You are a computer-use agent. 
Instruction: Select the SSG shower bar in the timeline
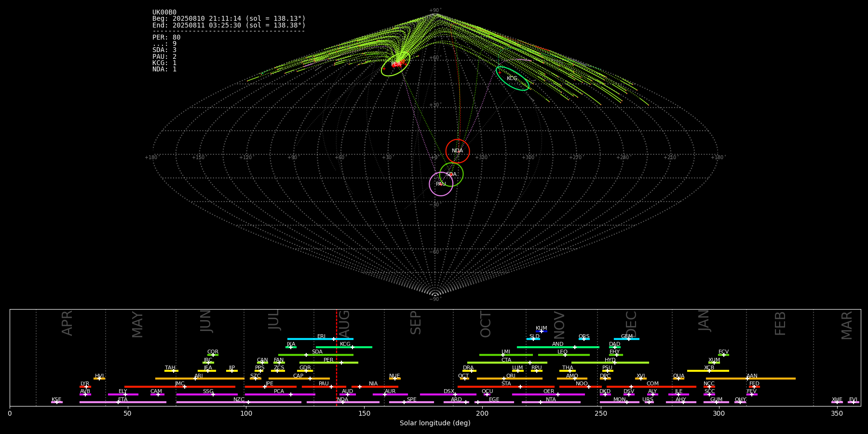tap(207, 394)
